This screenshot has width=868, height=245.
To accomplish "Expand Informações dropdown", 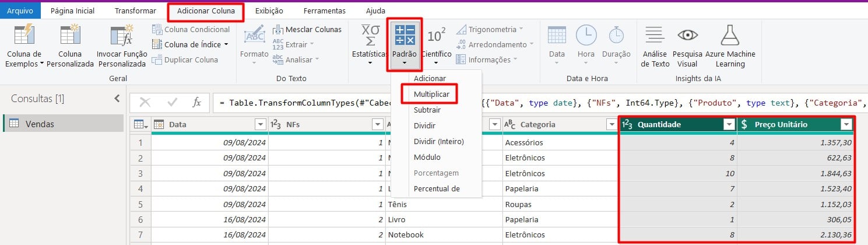I will pos(487,60).
